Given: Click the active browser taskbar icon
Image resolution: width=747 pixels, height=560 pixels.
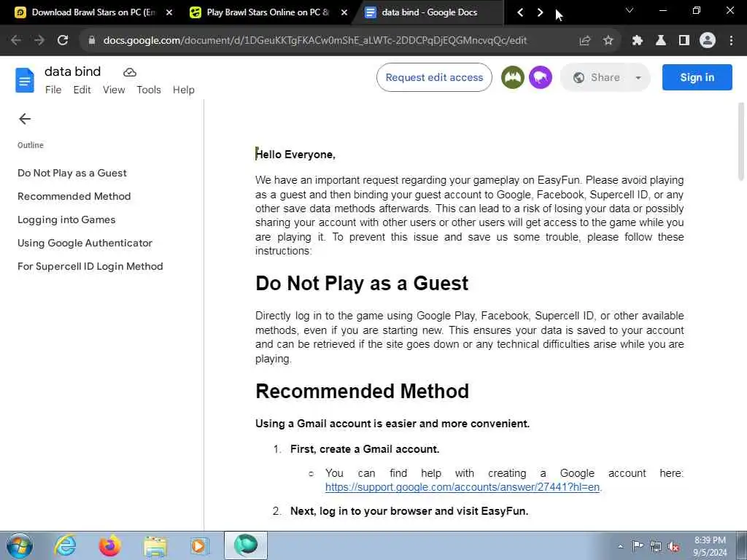Looking at the screenshot, I should click(x=246, y=545).
